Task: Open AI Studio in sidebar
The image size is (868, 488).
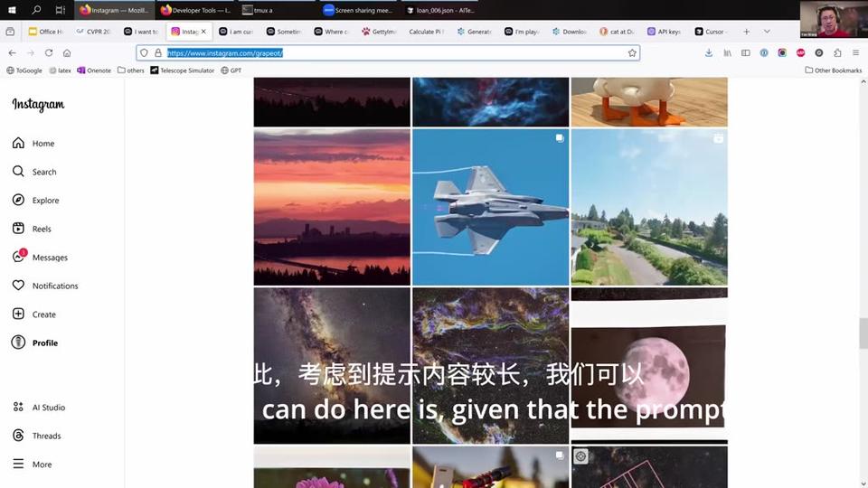Action: (x=39, y=408)
